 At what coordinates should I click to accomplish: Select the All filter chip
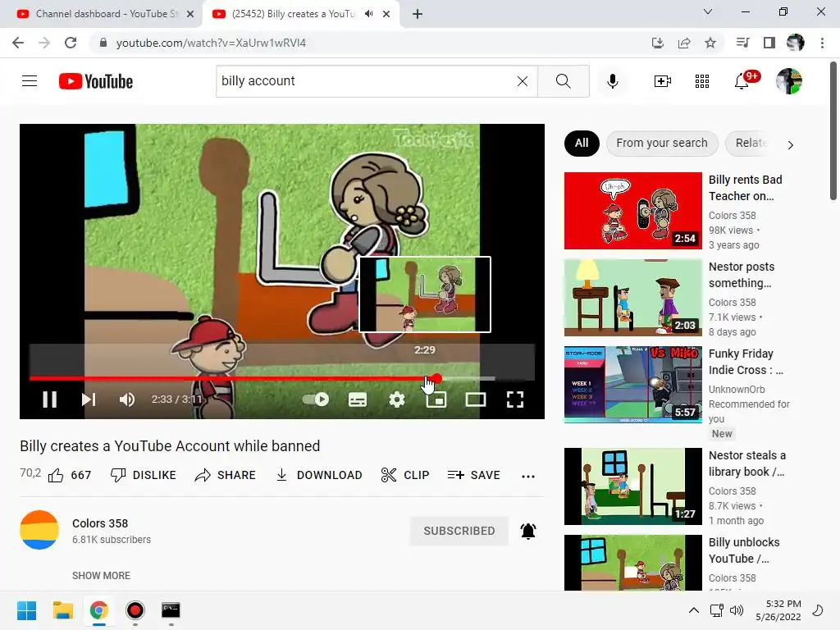tap(582, 143)
